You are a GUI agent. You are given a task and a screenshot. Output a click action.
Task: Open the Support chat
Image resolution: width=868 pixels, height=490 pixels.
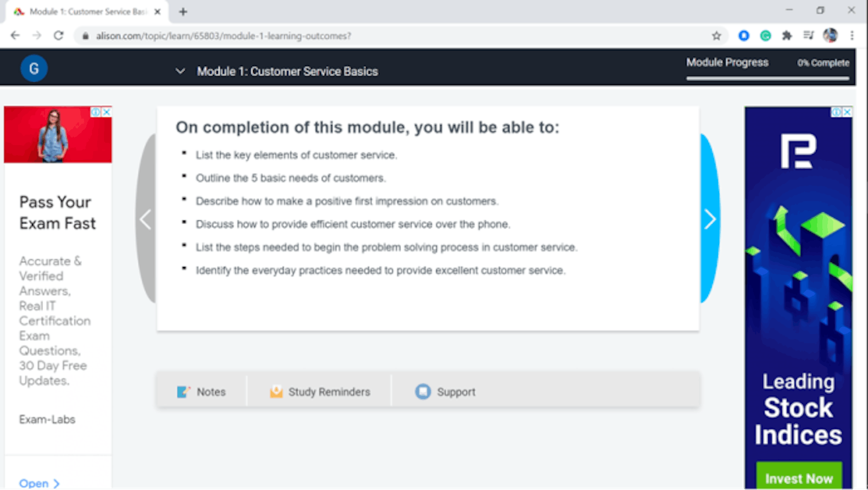click(445, 391)
